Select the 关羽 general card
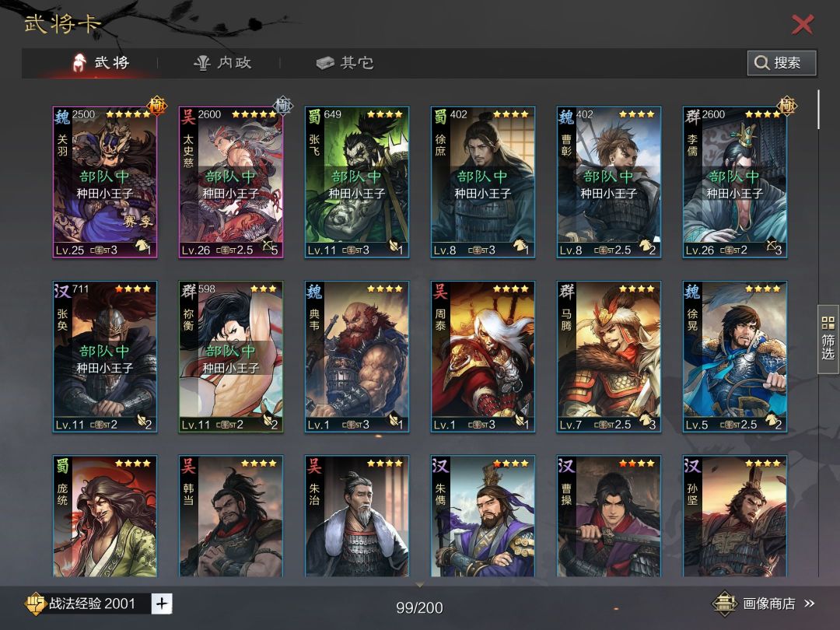The width and height of the screenshot is (840, 630). 105,182
